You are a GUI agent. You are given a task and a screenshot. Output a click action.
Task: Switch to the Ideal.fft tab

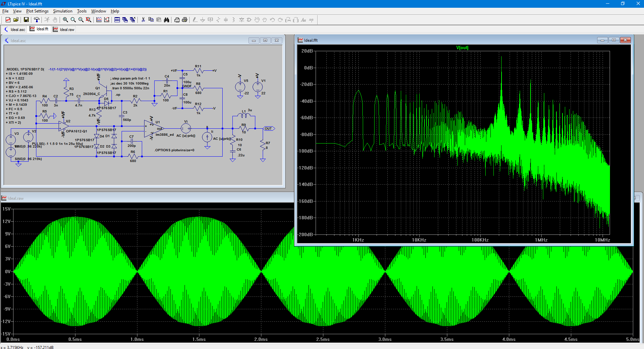[x=39, y=29]
